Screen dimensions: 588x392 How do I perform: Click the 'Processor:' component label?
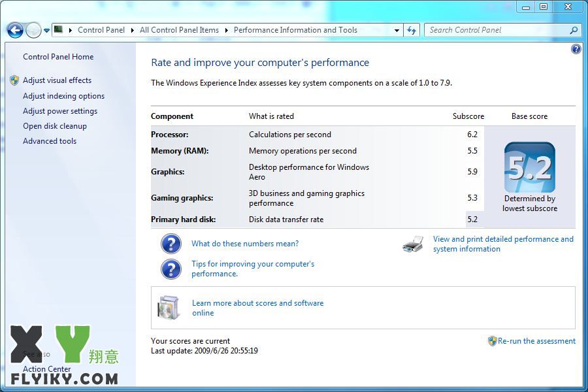[169, 135]
